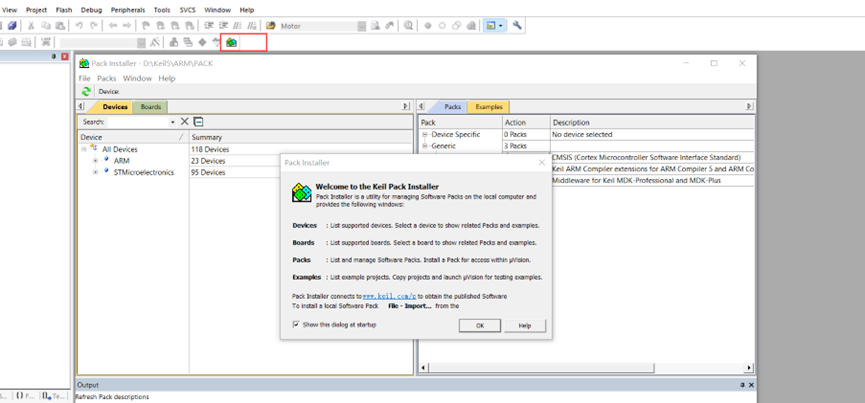Pin the Output panel
The height and width of the screenshot is (403, 865).
point(741,385)
